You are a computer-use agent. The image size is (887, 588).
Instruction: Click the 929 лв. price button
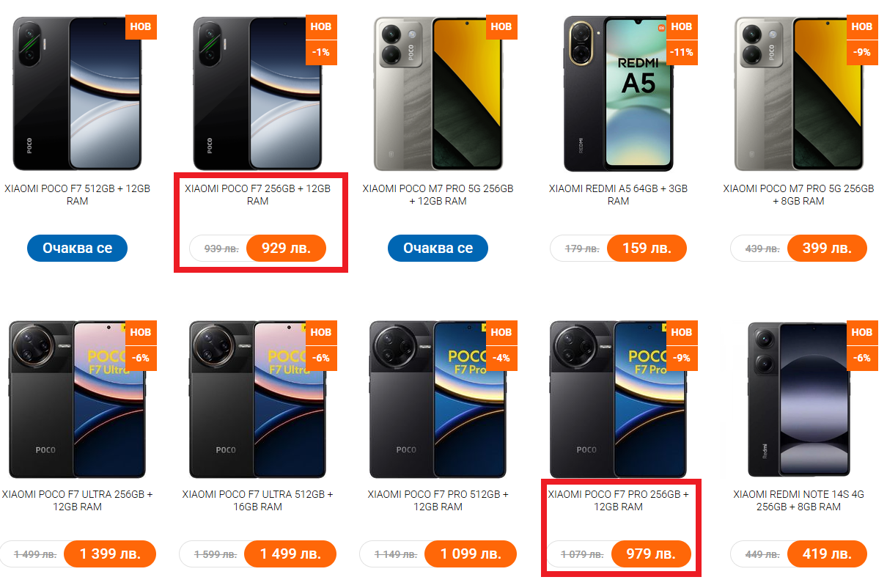pos(286,248)
